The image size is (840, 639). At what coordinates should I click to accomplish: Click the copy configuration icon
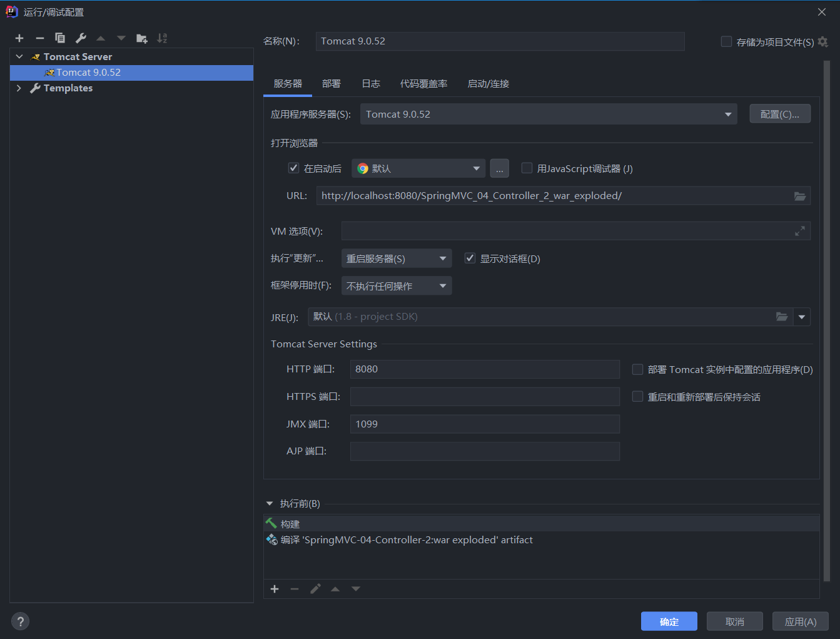[x=59, y=38]
